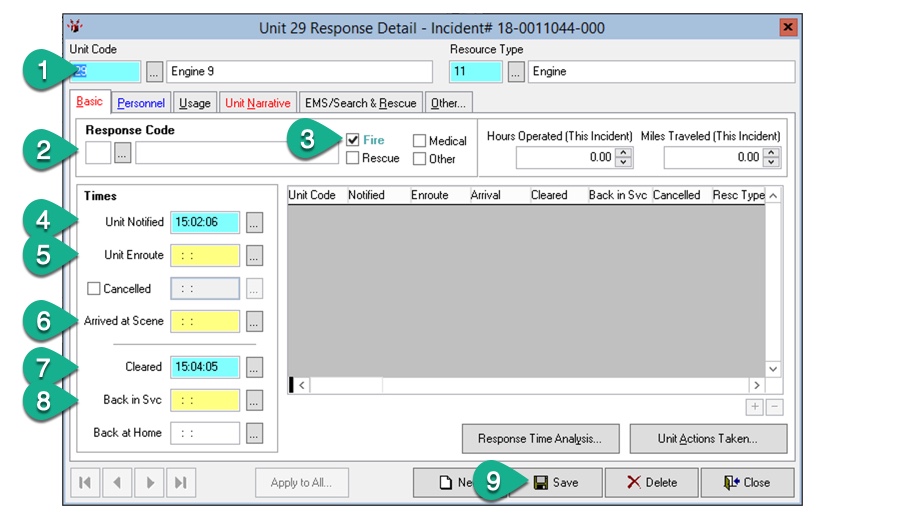Open the Response Code lookup button

[x=122, y=153]
